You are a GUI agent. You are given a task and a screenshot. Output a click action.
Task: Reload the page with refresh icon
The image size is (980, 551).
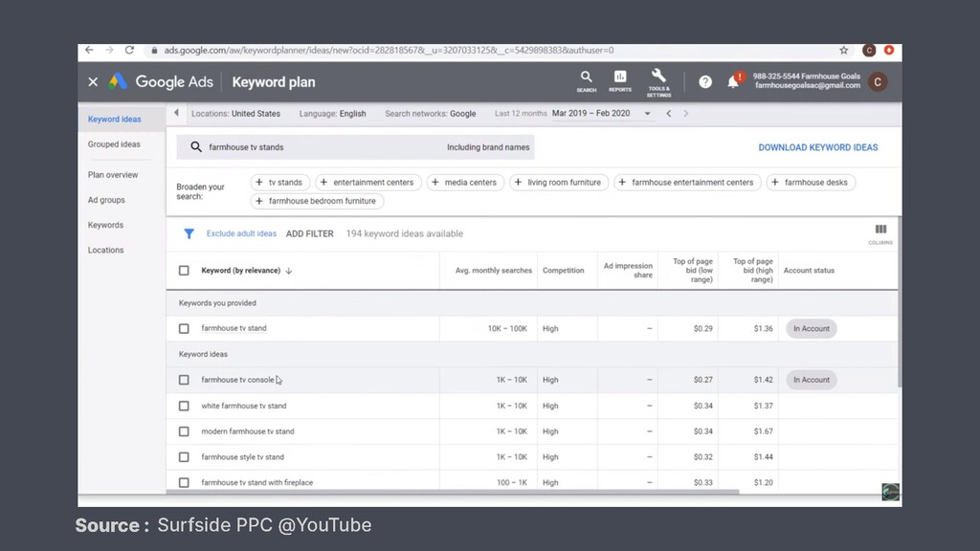[129, 50]
